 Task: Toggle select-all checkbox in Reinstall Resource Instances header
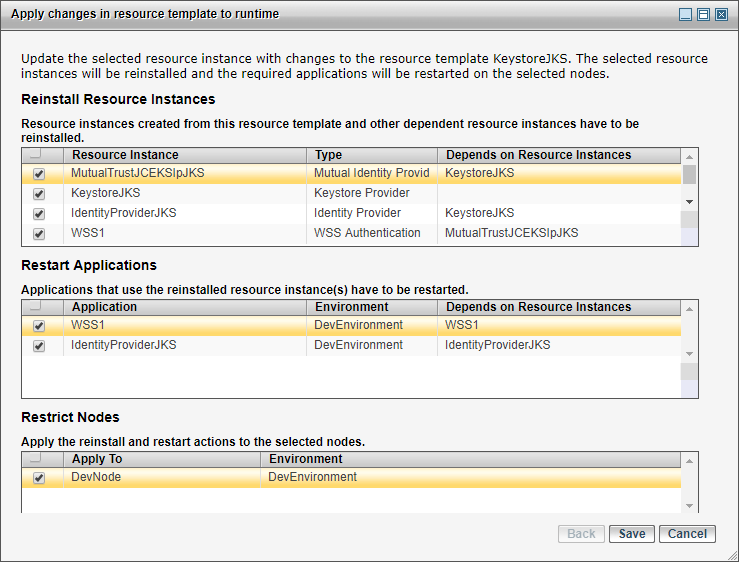pos(36,155)
